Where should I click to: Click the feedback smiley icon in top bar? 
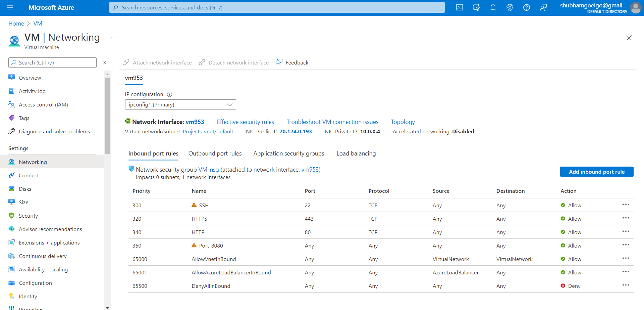click(x=543, y=7)
